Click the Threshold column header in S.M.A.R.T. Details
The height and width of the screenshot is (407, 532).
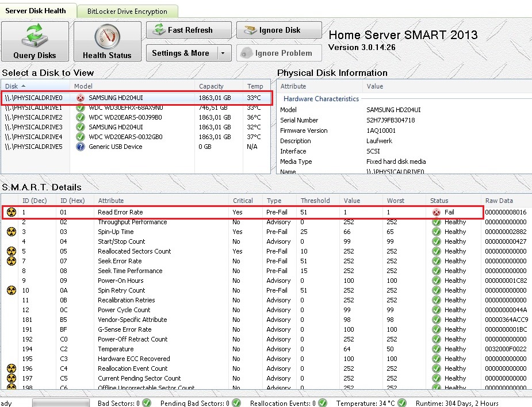click(315, 201)
